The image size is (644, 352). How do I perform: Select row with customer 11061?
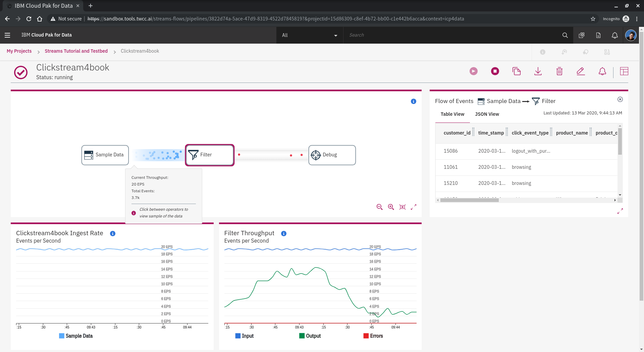click(526, 167)
